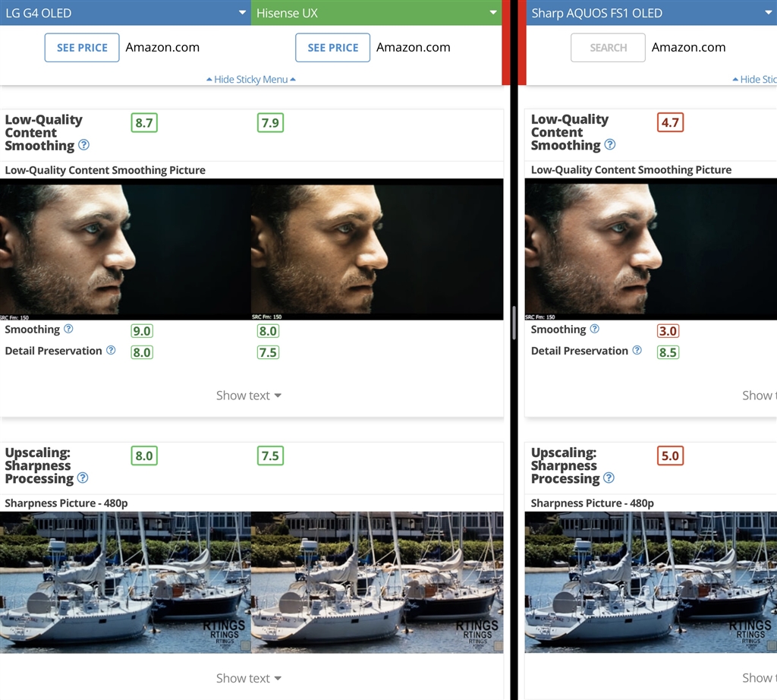Click LG's 8.0 Upscaling Sharpness score
777x700 pixels.
coord(144,456)
